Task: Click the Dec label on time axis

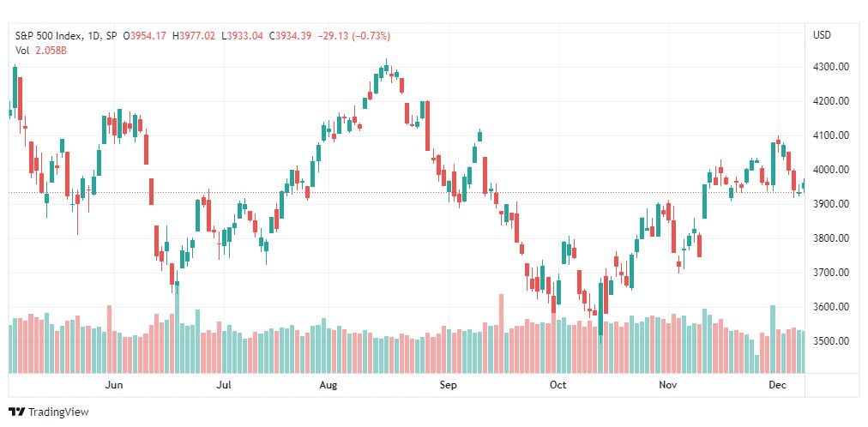Action: pyautogui.click(x=777, y=385)
